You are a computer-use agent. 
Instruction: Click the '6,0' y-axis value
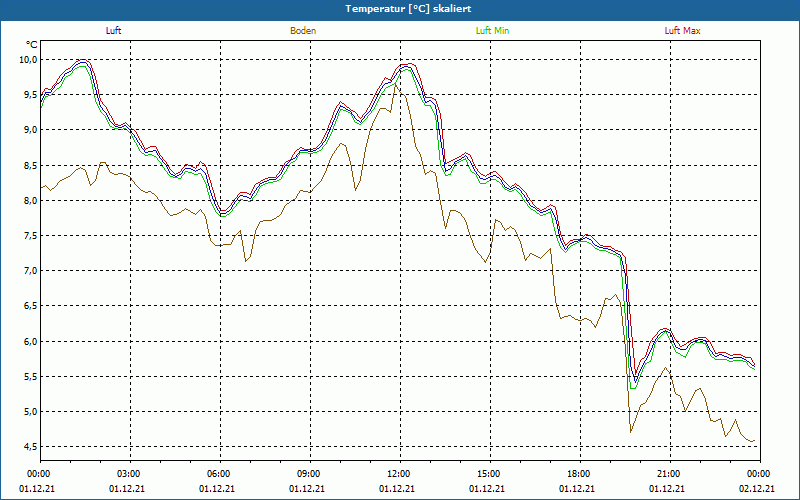31,341
